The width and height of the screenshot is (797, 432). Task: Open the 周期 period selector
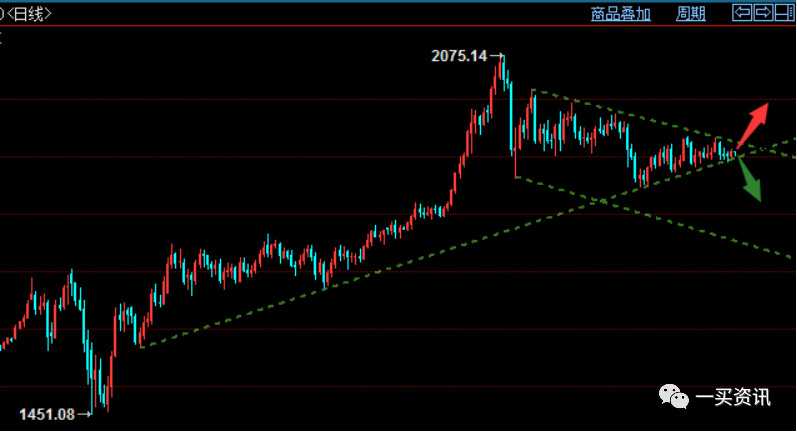[x=691, y=13]
